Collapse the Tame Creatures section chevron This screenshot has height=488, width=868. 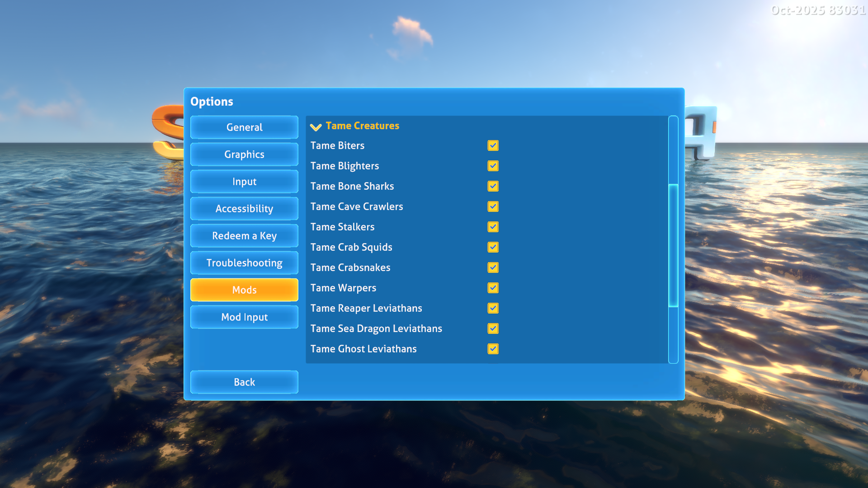[316, 127]
